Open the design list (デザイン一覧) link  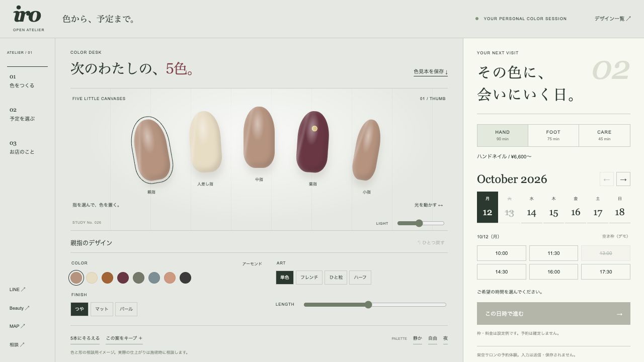point(612,19)
